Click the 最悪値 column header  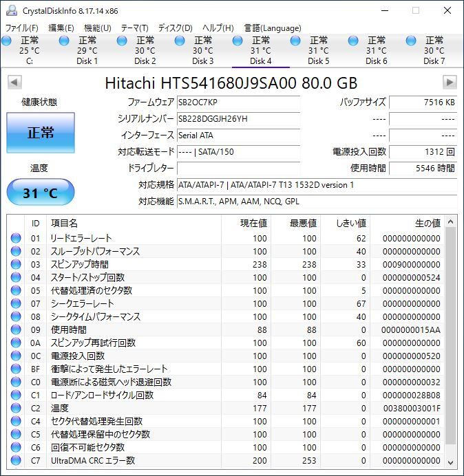point(295,223)
